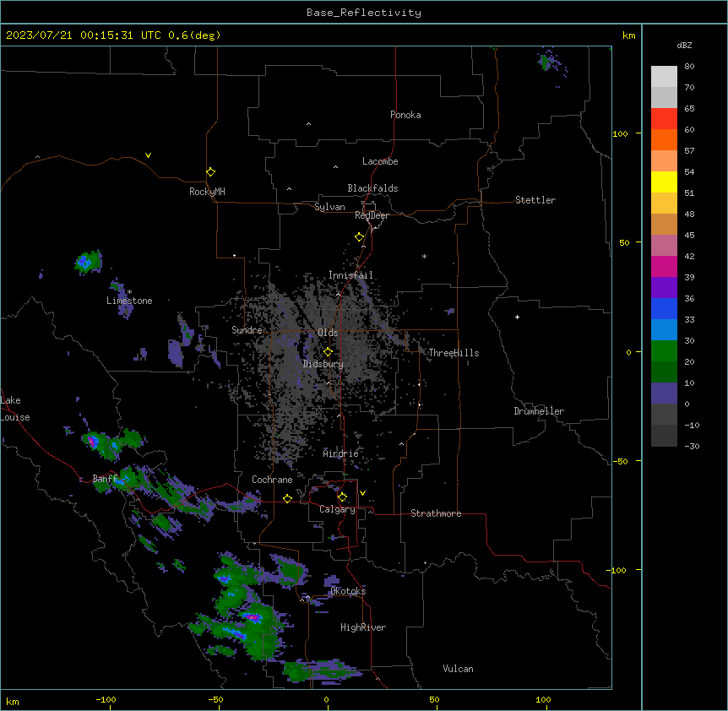This screenshot has width=728, height=711.
Task: Click the Sylvan label
Action: point(329,207)
